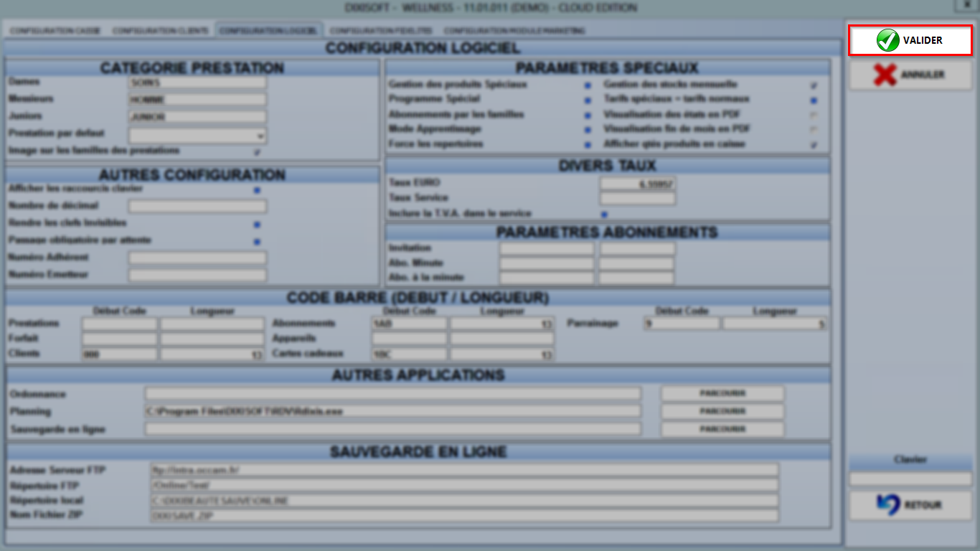Toggle the Mode Apprentissage checkbox

click(588, 131)
